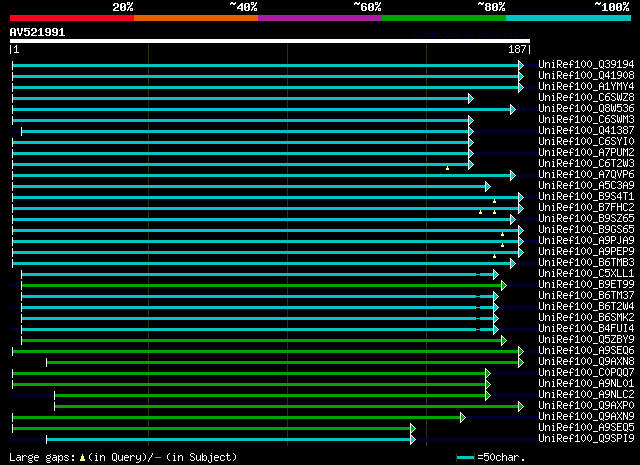This screenshot has height=465, width=640.
Task: Click on the UniRef100_A9PJA9 label
Action: pyautogui.click(x=586, y=241)
